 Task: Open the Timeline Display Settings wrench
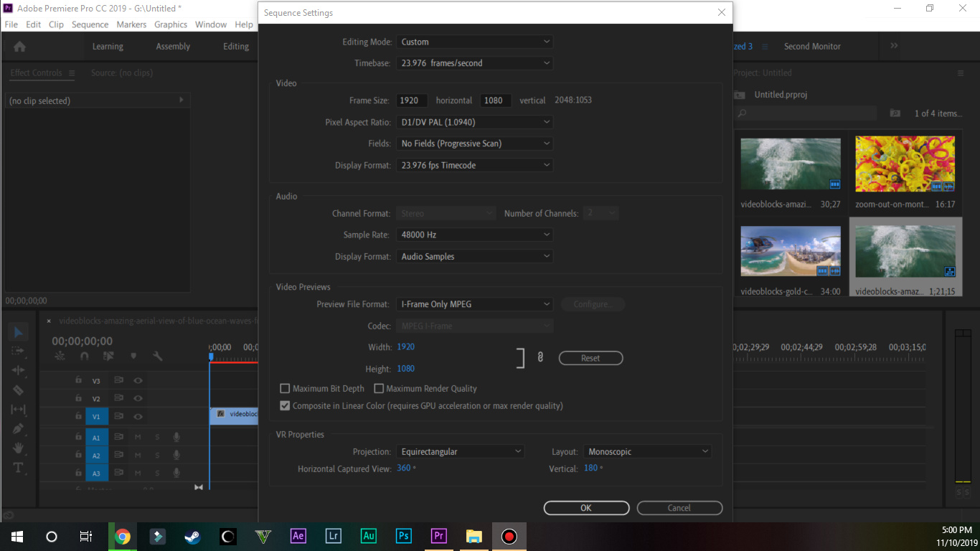[x=159, y=356]
